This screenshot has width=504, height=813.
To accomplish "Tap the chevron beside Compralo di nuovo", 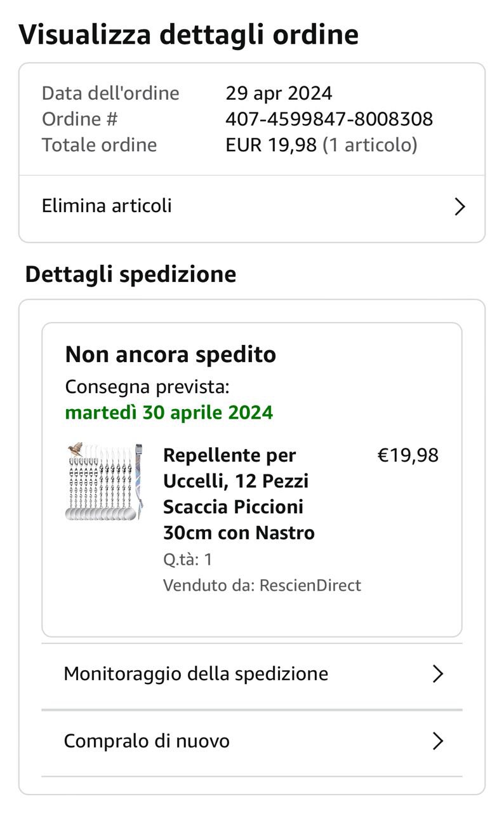I will click(437, 741).
